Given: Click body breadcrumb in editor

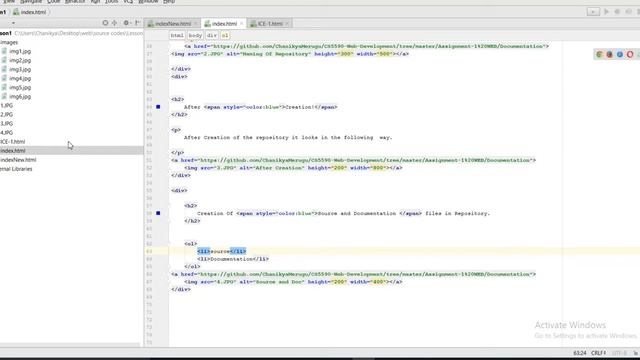Looking at the screenshot, I should click(195, 36).
